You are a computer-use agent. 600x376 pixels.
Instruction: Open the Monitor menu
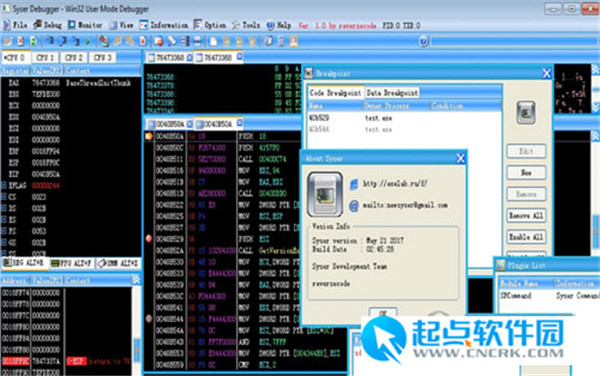tap(85, 25)
